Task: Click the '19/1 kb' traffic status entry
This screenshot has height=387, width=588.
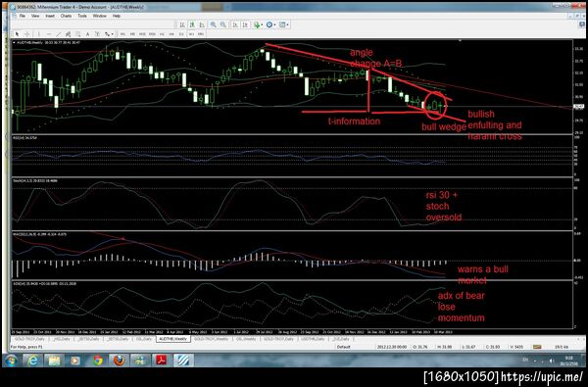Action: (x=562, y=347)
